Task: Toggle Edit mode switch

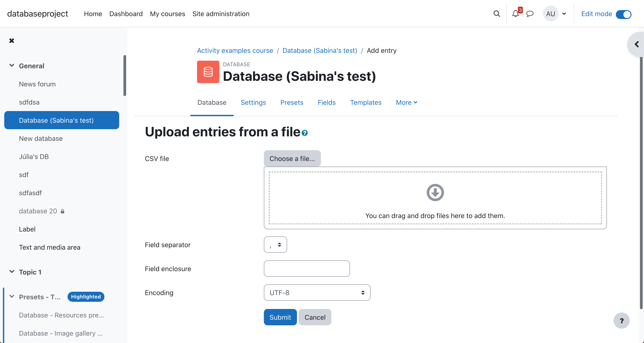Action: tap(623, 14)
